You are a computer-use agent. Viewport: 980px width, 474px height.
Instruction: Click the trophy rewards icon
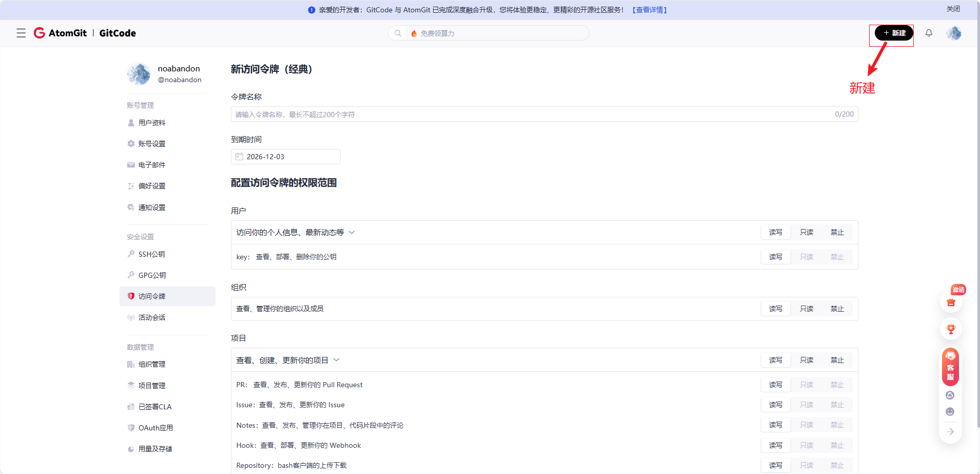tap(950, 329)
